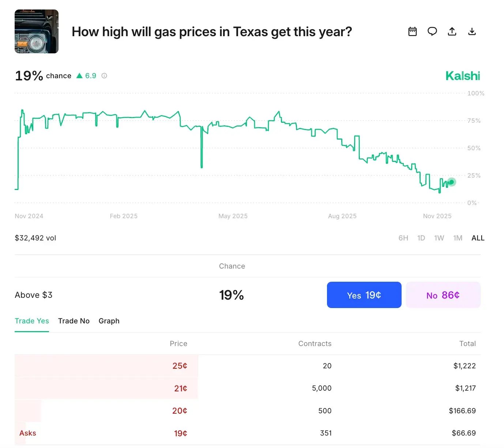The height and width of the screenshot is (448, 504).
Task: Download market data via the download icon
Action: tap(472, 31)
